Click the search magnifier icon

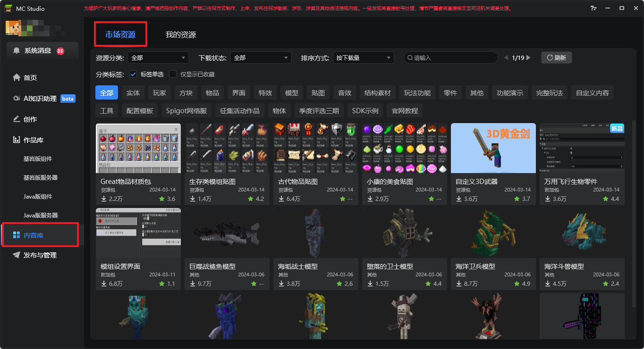click(x=410, y=58)
